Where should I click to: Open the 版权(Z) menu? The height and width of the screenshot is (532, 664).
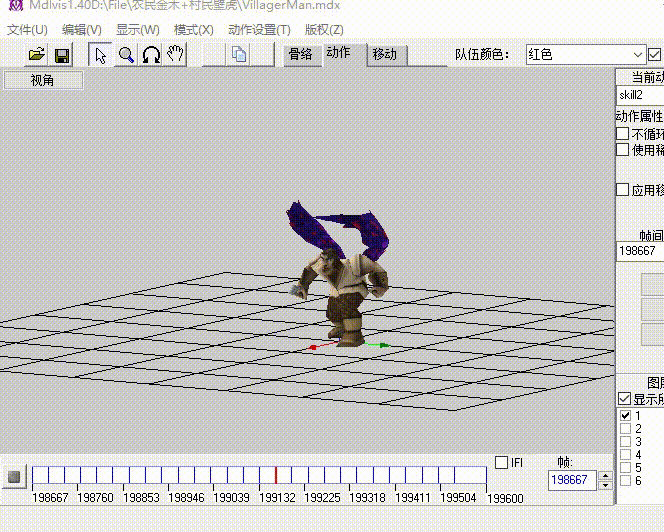pyautogui.click(x=324, y=30)
